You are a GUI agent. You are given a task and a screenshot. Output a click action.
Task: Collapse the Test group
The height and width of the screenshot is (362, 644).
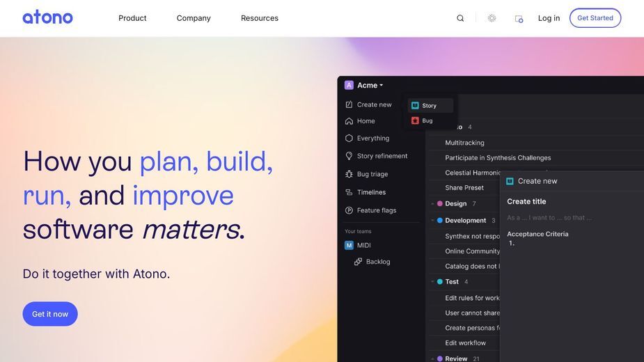point(432,281)
